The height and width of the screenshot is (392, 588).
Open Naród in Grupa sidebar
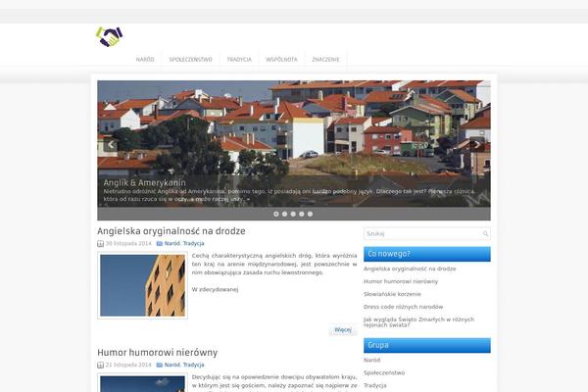(372, 360)
